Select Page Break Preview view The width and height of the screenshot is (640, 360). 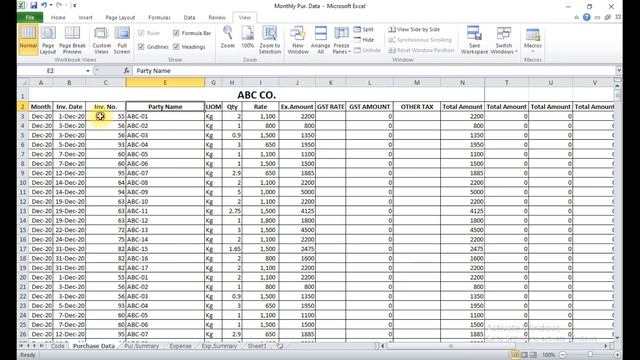coord(72,40)
